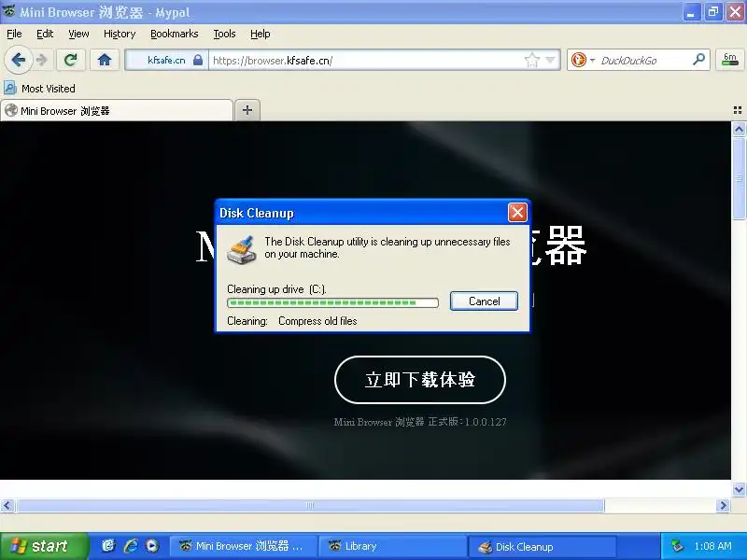Viewport: 747px width, 560px height.
Task: Click the kfsafe.cn site identity label
Action: (x=166, y=60)
